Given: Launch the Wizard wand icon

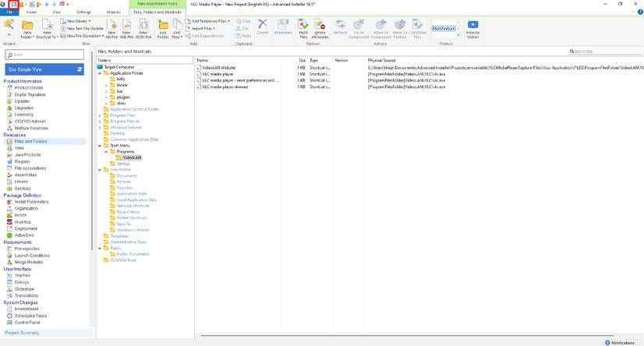Looking at the screenshot, I should pos(9,25).
